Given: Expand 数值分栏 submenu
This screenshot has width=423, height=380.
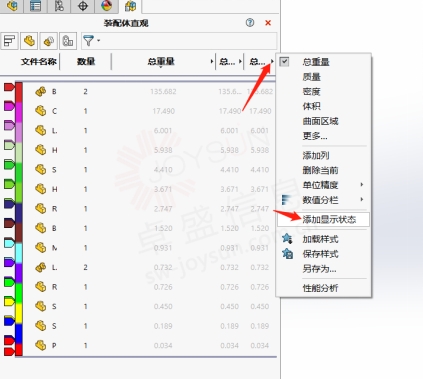Looking at the screenshot, I should pyautogui.click(x=324, y=200).
